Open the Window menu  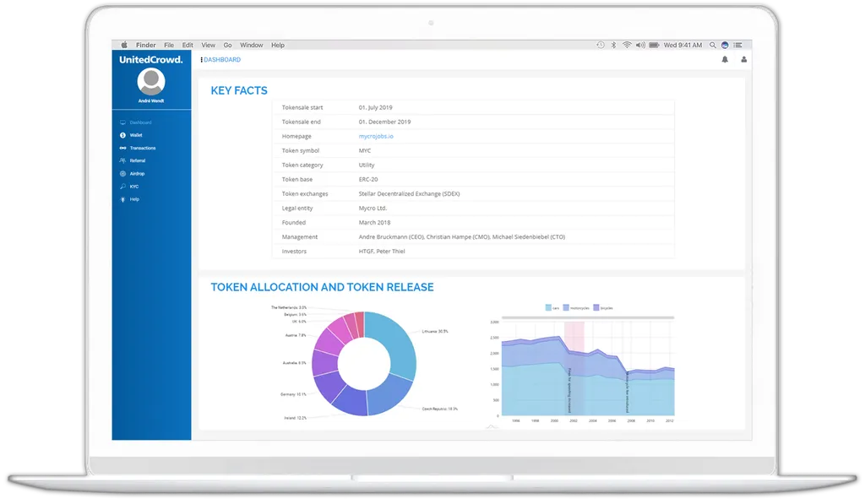pos(251,46)
